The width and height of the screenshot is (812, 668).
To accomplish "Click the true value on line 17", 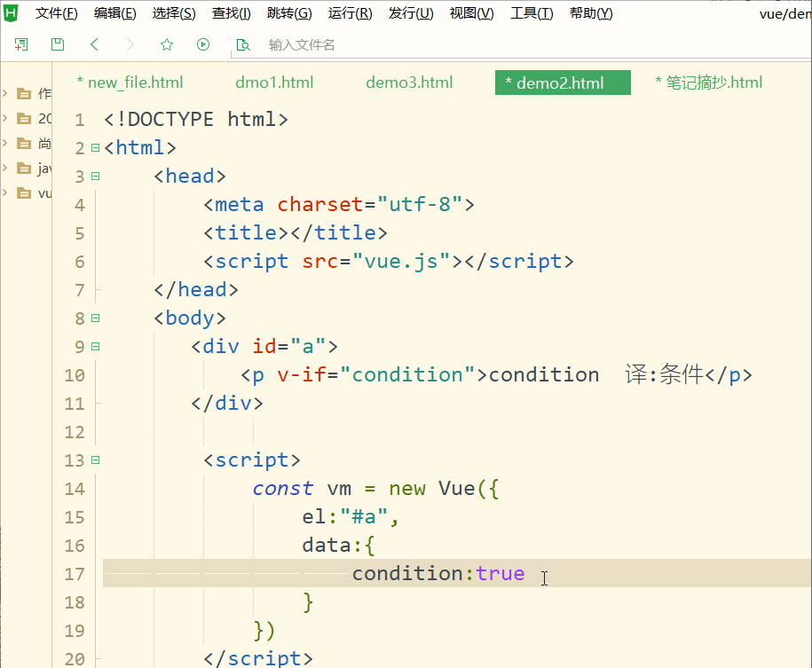I will [x=501, y=573].
